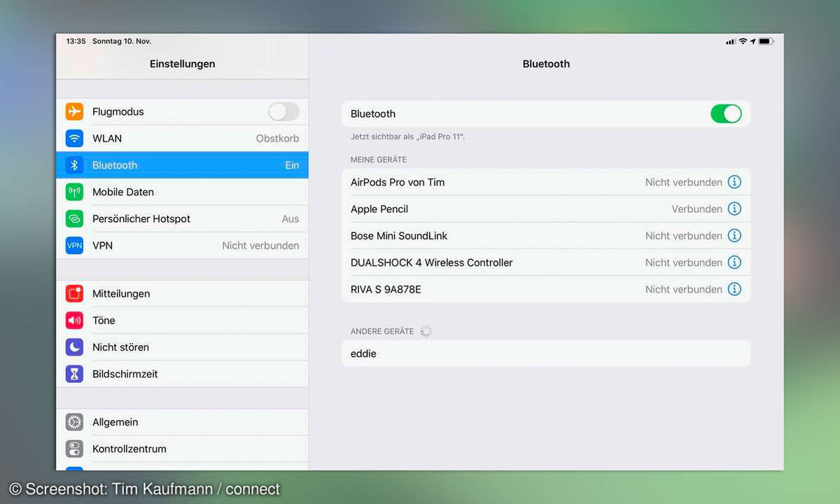The image size is (840, 504).
Task: Tap the wifi indicator in status bar
Action: [743, 41]
